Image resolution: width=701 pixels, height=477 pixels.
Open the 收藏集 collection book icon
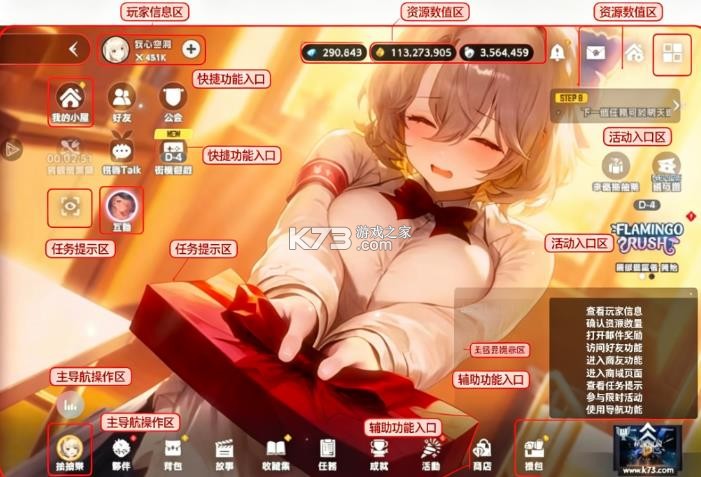[x=276, y=454]
